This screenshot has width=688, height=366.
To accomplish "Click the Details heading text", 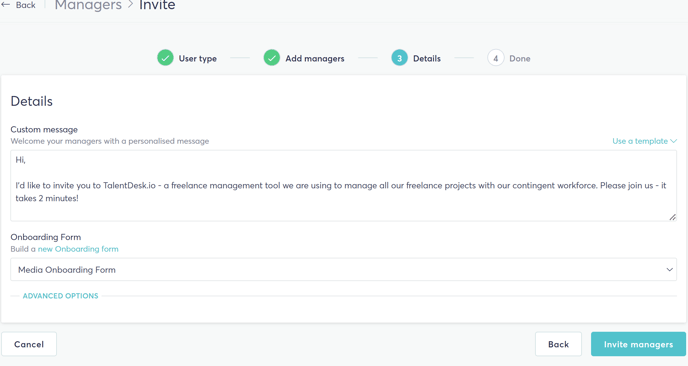I will tap(32, 101).
